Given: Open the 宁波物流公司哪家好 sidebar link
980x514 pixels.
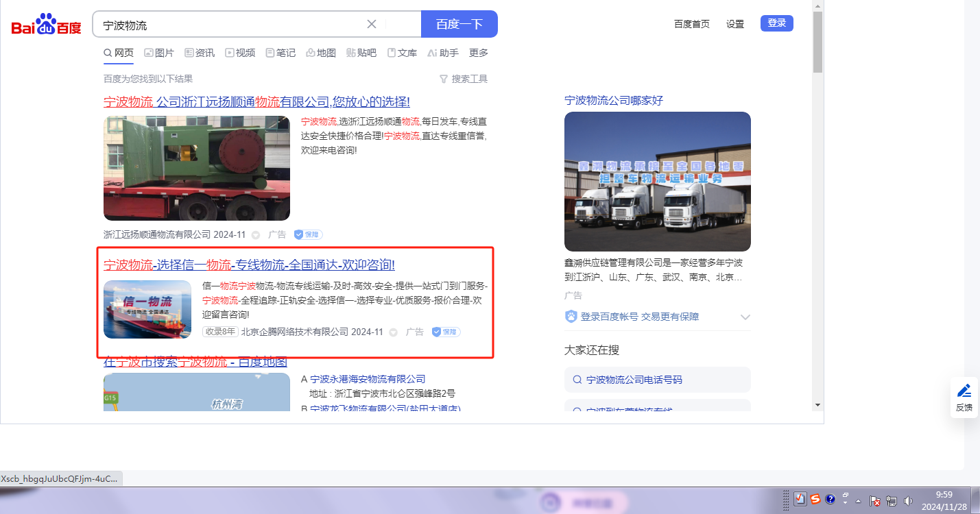Looking at the screenshot, I should tap(614, 101).
